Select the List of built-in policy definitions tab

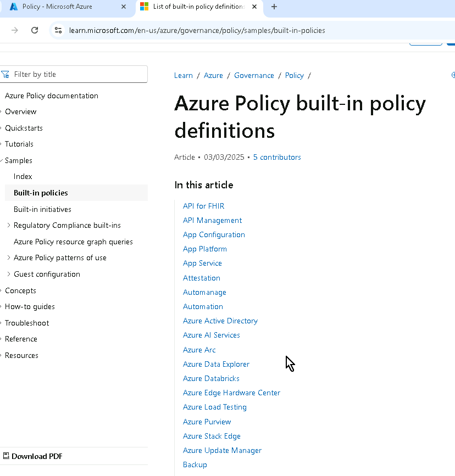(x=199, y=7)
